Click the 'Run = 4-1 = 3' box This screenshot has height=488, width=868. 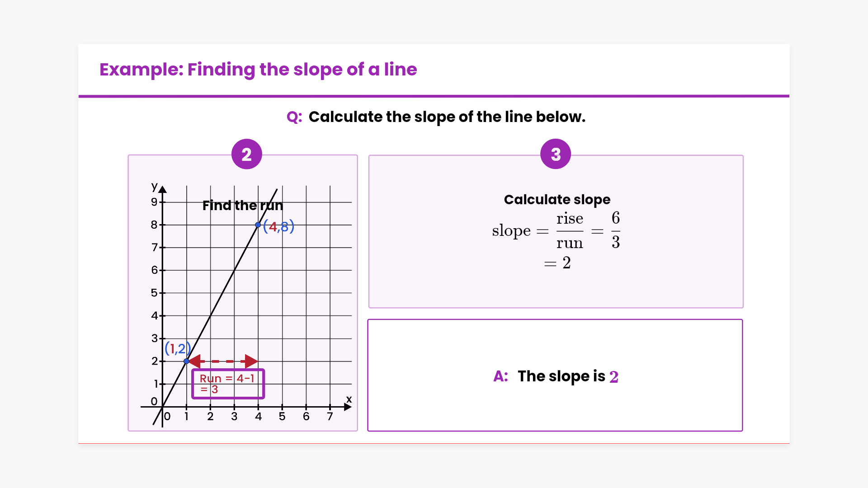point(228,384)
